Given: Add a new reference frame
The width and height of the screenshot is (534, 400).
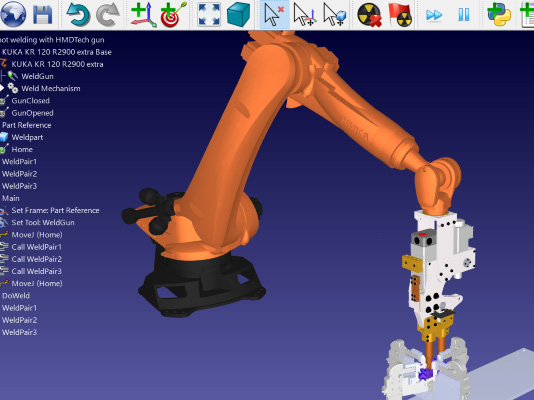Looking at the screenshot, I should tap(143, 15).
